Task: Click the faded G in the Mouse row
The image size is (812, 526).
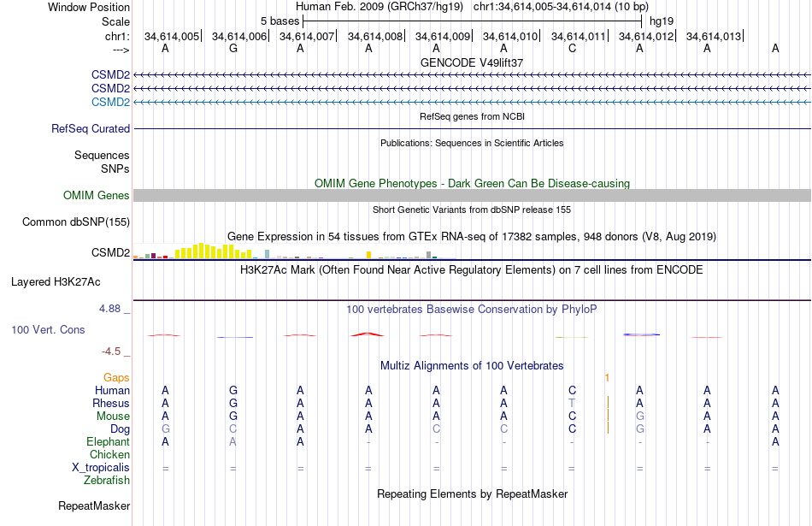Action: tap(640, 417)
